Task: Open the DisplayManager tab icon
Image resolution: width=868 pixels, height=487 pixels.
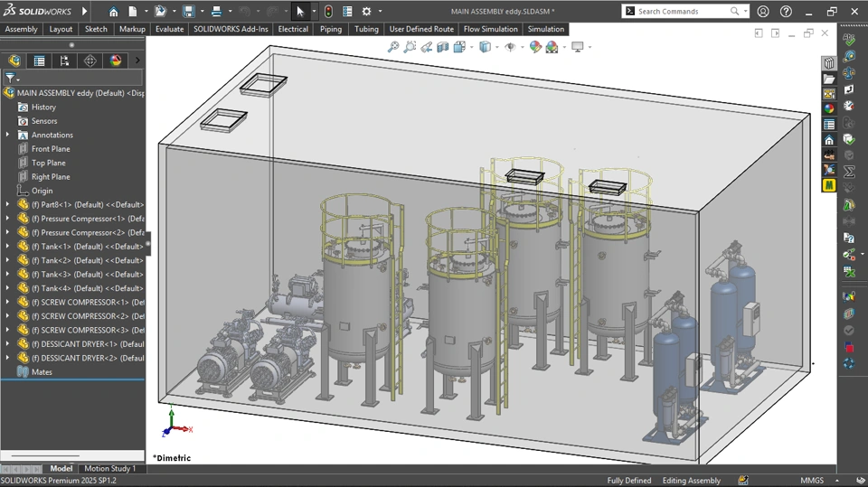Action: pyautogui.click(x=115, y=61)
